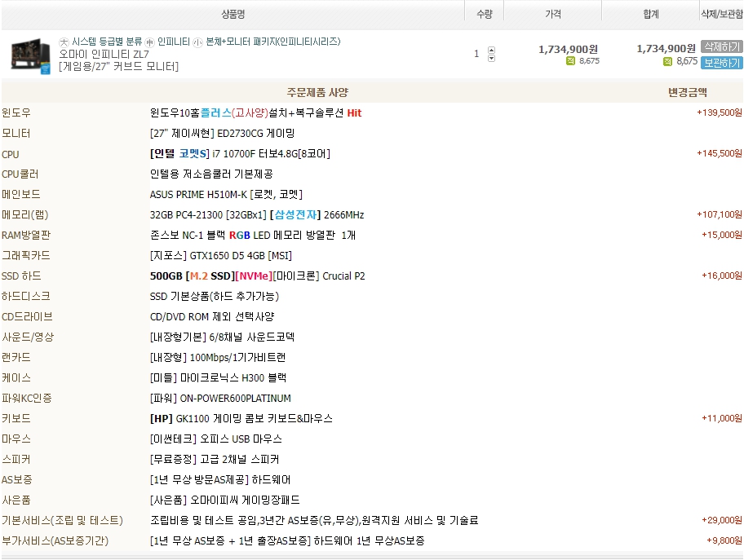Viewport: 744px width, 560px height.
Task: Increase quantity with up arrow
Action: pos(492,50)
